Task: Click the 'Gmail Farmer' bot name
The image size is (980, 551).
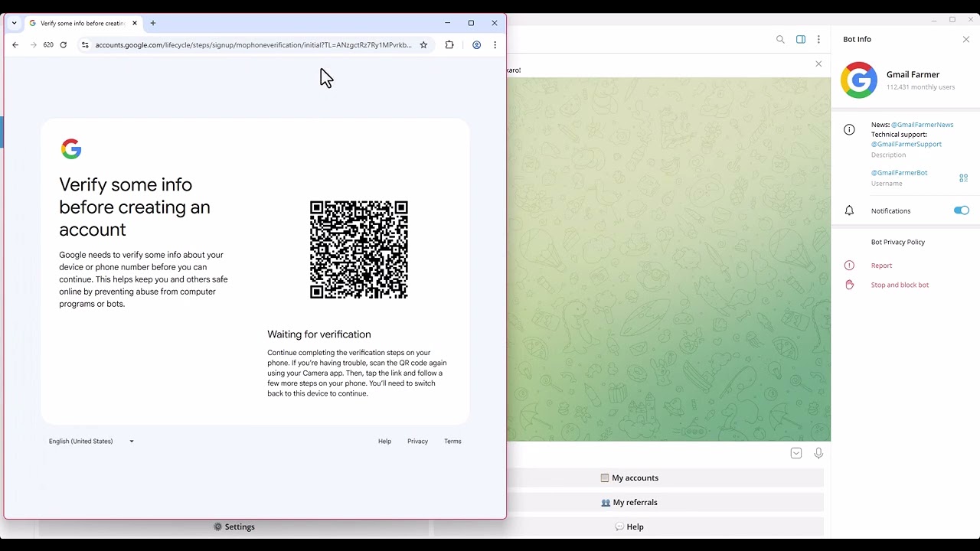Action: pos(913,75)
